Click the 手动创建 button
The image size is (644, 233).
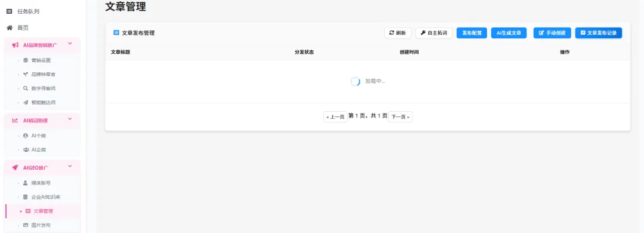tap(552, 33)
